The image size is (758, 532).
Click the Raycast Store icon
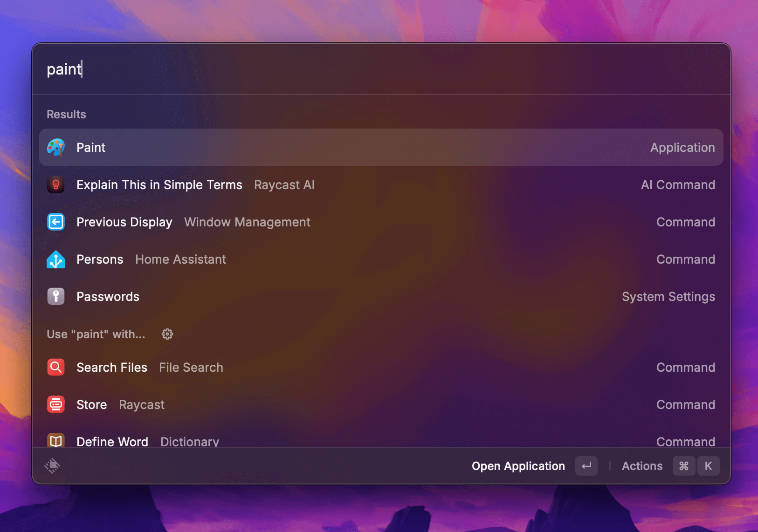[x=55, y=404]
